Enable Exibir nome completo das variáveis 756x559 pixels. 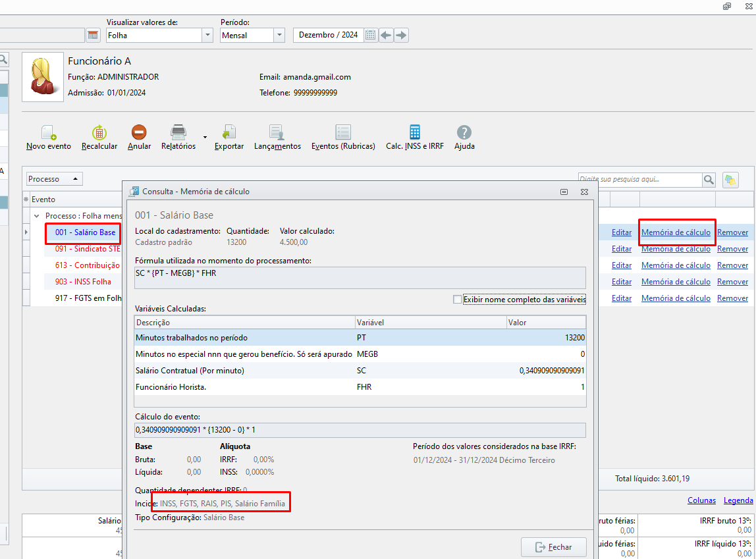point(457,300)
